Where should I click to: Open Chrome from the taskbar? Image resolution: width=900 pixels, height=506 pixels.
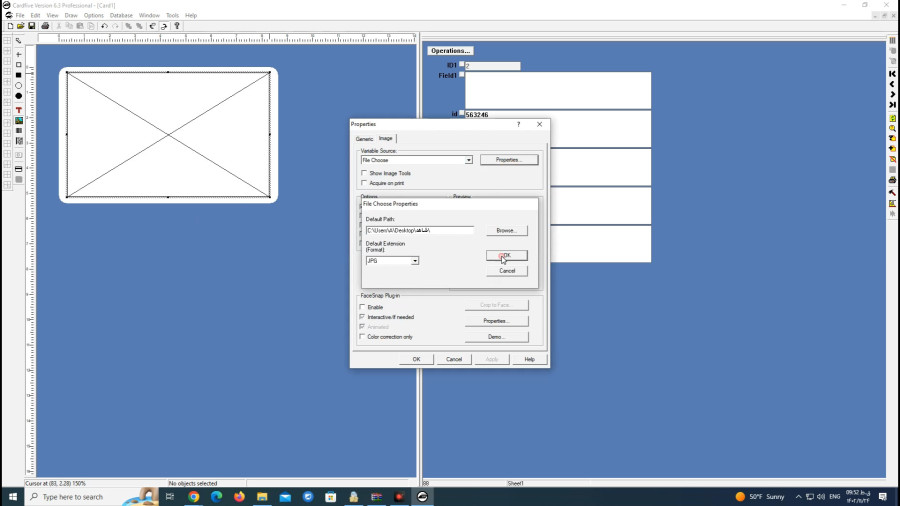[x=193, y=497]
